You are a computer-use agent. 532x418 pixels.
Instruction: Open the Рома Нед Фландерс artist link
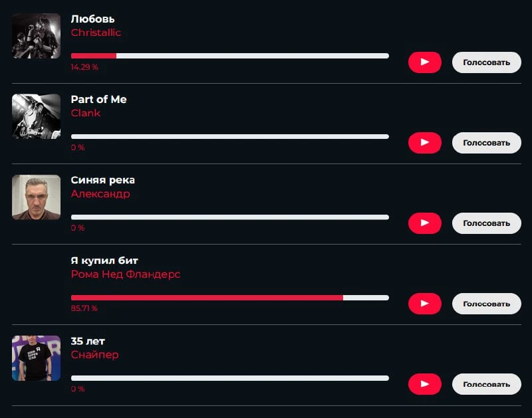click(x=126, y=274)
